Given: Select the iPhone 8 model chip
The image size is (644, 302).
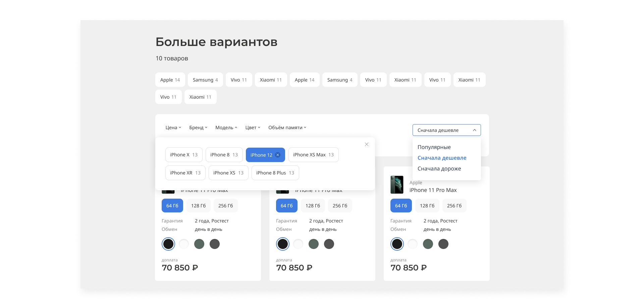Looking at the screenshot, I should [224, 155].
